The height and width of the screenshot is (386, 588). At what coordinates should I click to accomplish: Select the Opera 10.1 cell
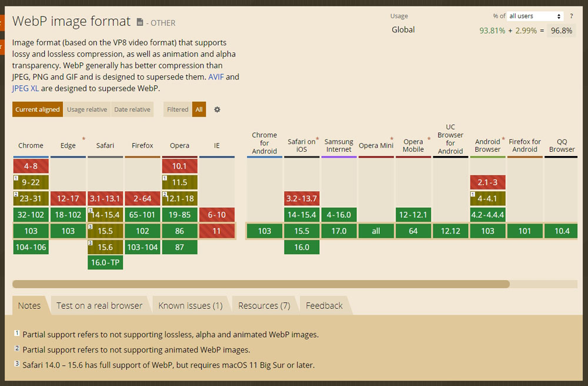179,166
